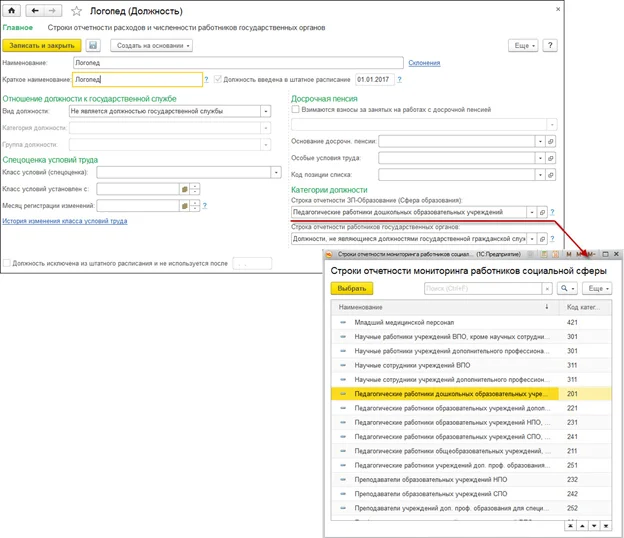Show hint next to Краткое наименование field
Screen dimensions: 624x538
pyautogui.click(x=206, y=80)
